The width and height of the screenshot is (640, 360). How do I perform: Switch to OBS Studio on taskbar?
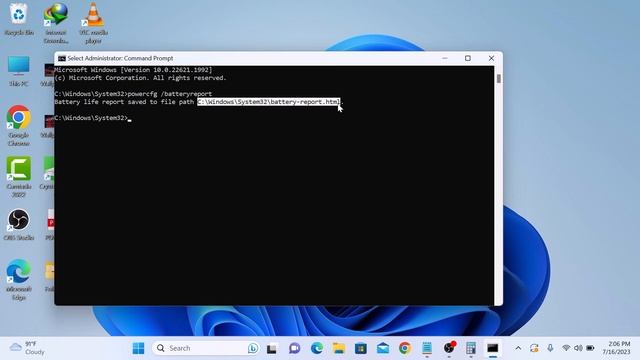[449, 348]
